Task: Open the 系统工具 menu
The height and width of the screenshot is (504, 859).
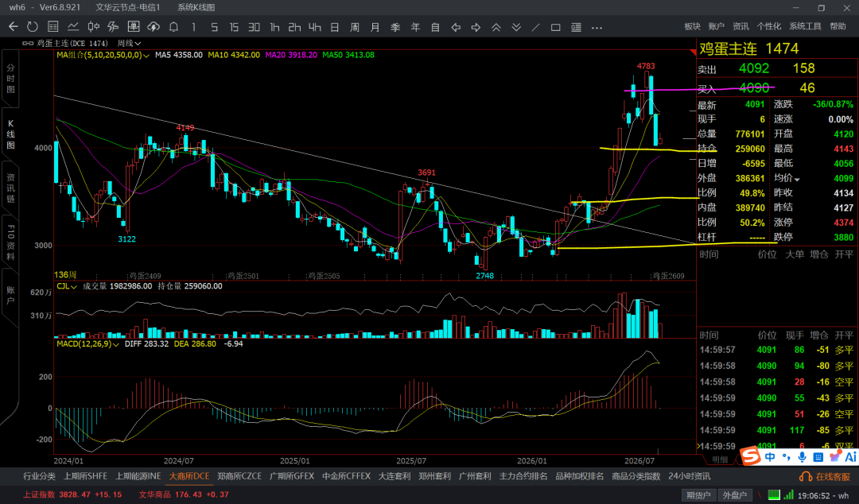Action: [x=805, y=26]
